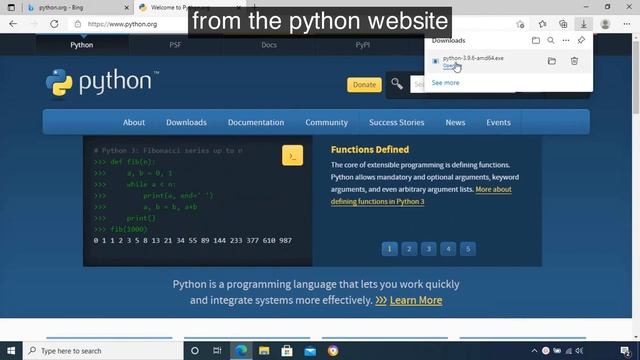Open Mail app from taskbar
Image resolution: width=640 pixels, height=360 pixels.
pos(310,351)
